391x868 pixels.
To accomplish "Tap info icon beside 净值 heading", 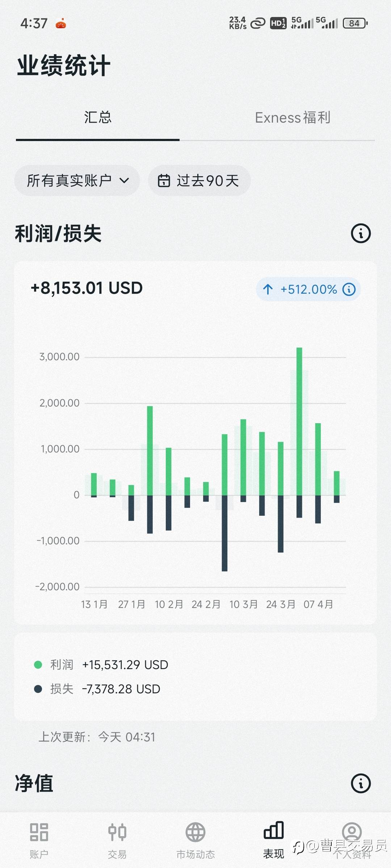I will (361, 784).
